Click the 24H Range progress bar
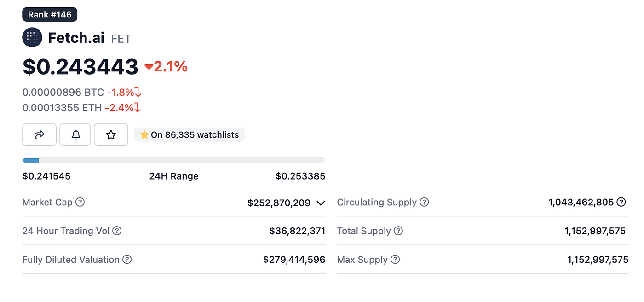 coord(173,160)
